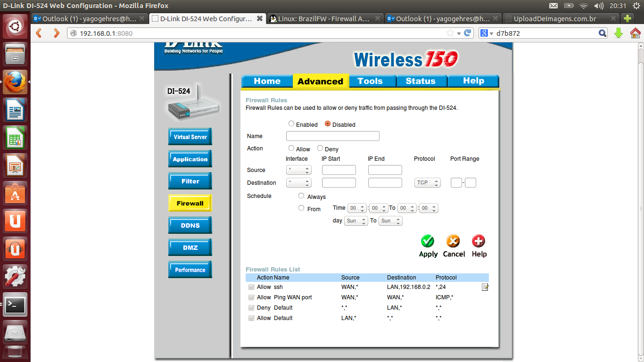
Task: Open a new tab with plus button
Action: pyautogui.click(x=627, y=19)
